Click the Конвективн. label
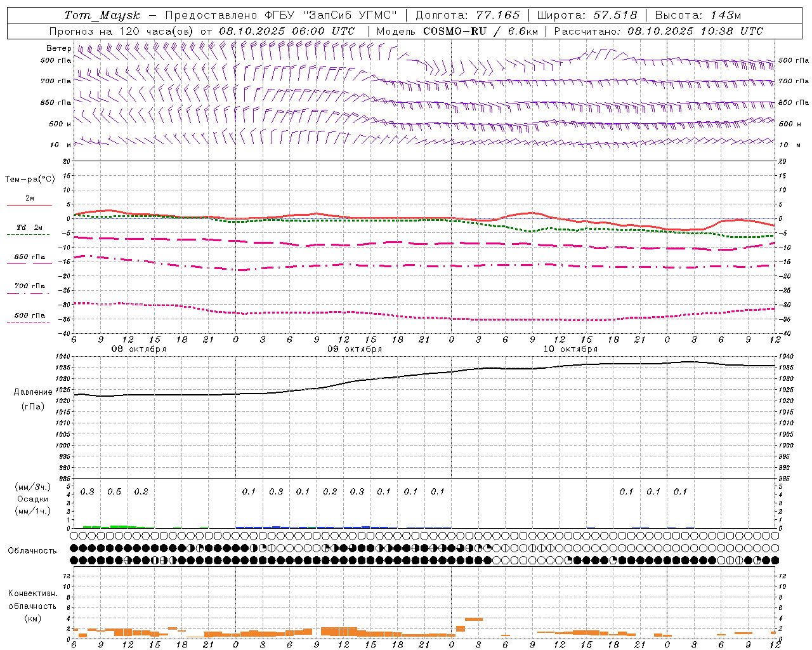Viewport: 812px width, 650px height. 32,594
